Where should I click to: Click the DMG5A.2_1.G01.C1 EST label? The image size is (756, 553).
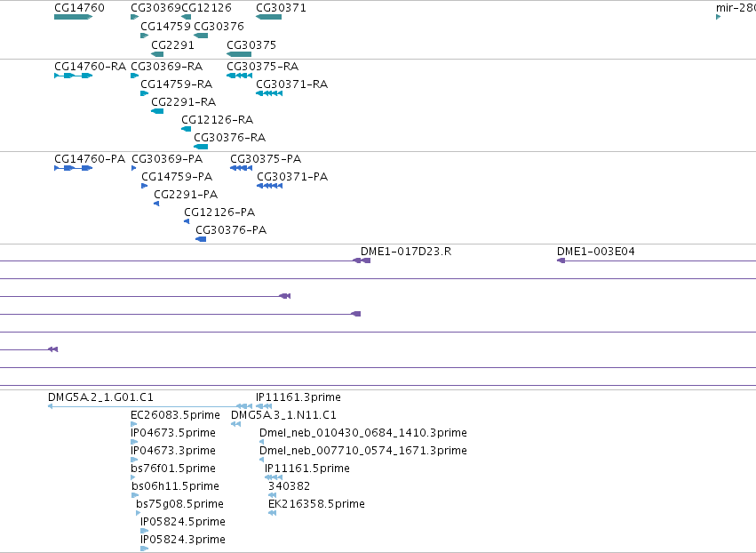coord(100,397)
